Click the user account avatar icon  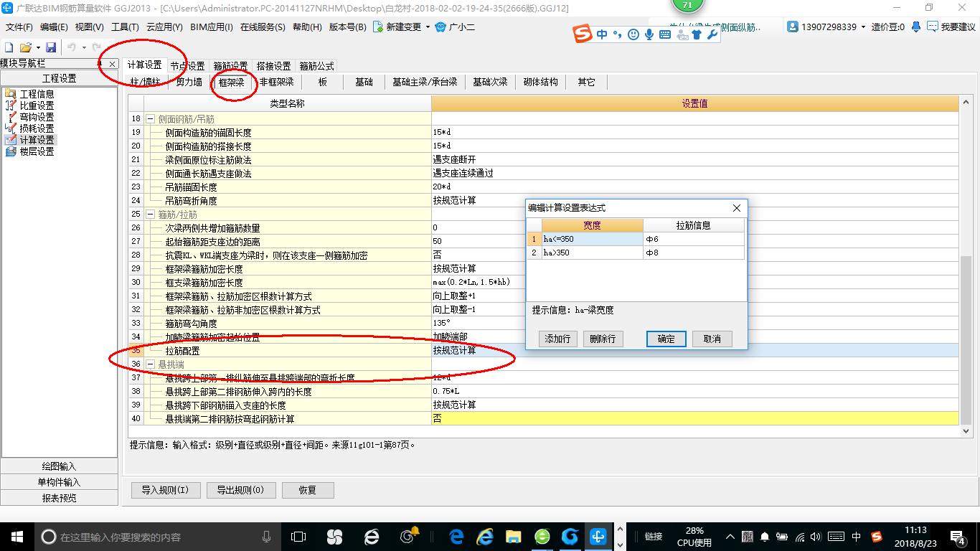pos(793,27)
